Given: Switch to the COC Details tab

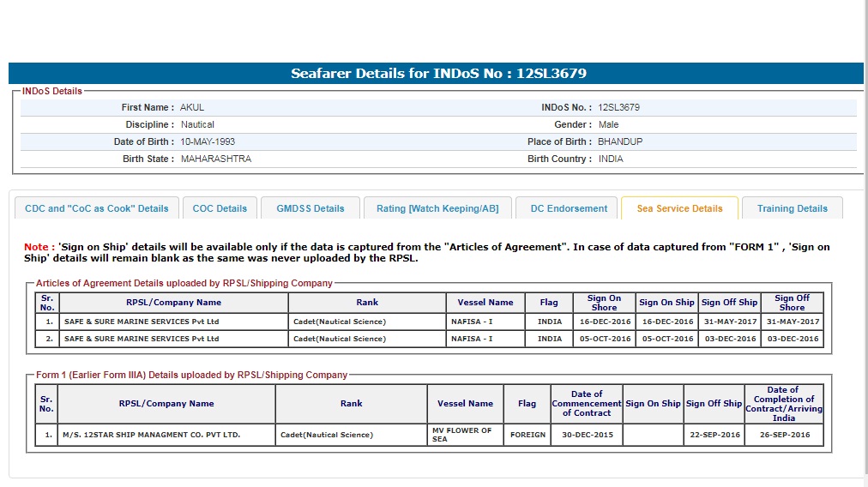Looking at the screenshot, I should coord(220,208).
